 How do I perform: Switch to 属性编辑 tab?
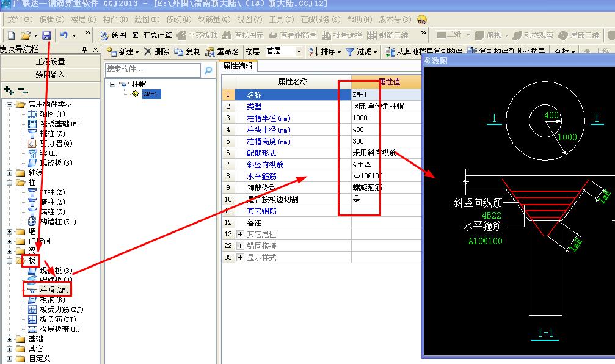pyautogui.click(x=238, y=66)
